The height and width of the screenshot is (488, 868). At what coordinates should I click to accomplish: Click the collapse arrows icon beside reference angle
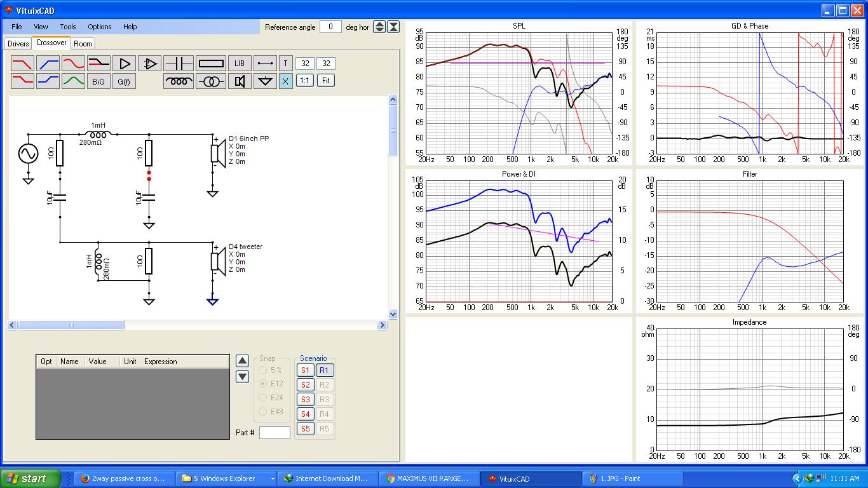[393, 27]
